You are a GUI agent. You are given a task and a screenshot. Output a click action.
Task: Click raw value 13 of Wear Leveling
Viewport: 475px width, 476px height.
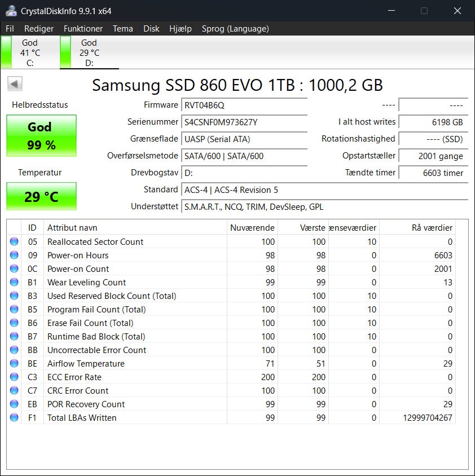pyautogui.click(x=448, y=283)
